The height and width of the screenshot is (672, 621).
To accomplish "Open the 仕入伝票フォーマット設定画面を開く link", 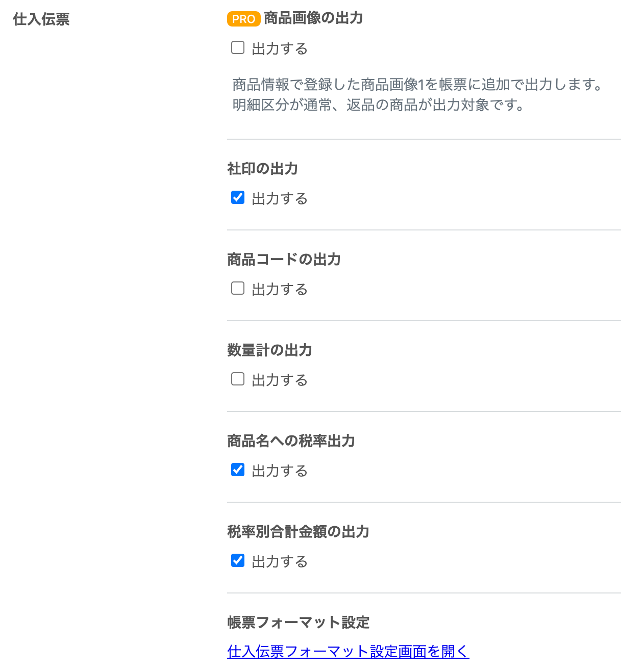I will pos(348,652).
